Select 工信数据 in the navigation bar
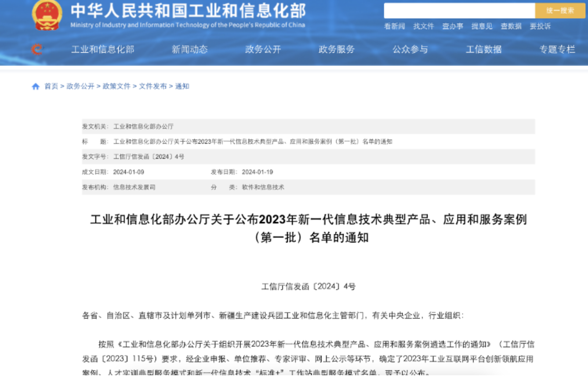Viewport: 588px width, 377px height. tap(483, 49)
